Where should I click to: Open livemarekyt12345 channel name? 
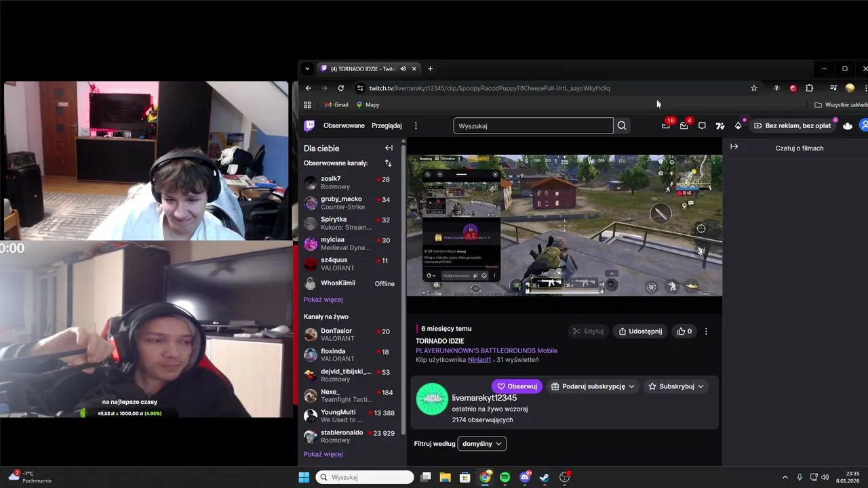(484, 398)
